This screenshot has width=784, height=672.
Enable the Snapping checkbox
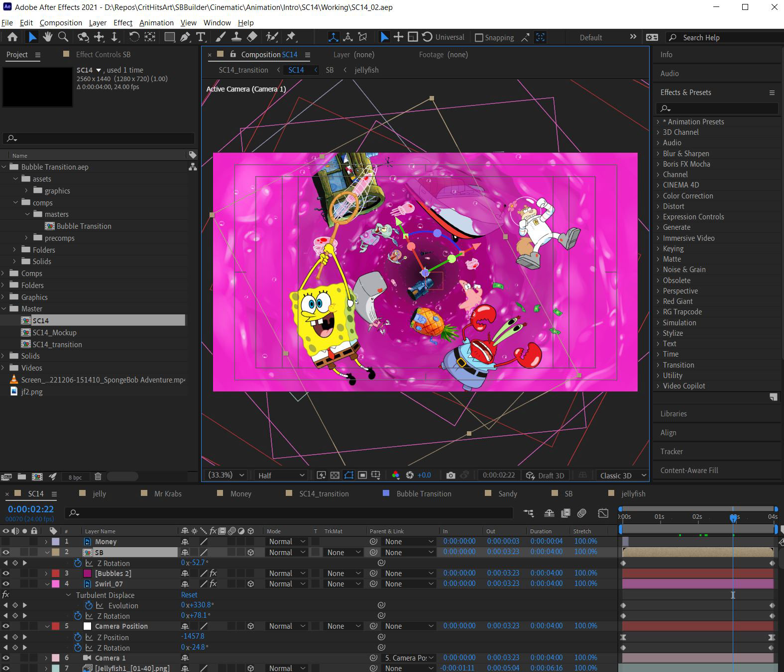click(479, 38)
